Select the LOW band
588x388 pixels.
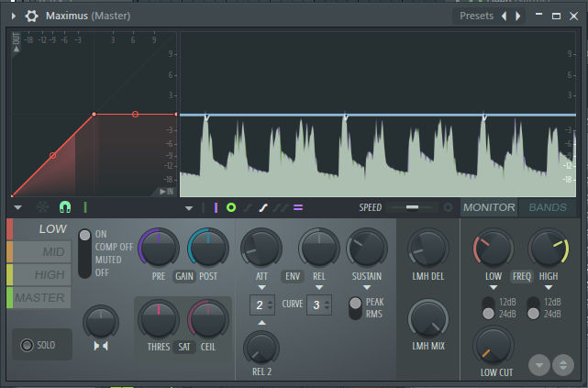39,229
